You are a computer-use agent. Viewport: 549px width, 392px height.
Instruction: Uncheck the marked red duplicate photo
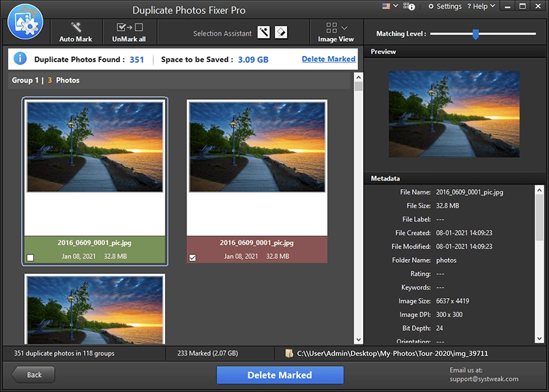click(192, 258)
